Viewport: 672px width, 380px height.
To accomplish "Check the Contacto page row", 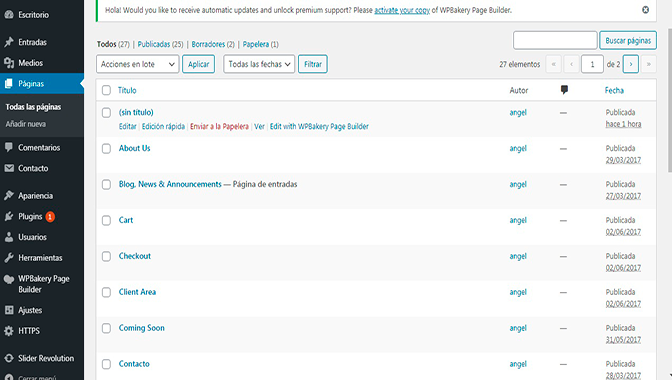I will point(106,364).
